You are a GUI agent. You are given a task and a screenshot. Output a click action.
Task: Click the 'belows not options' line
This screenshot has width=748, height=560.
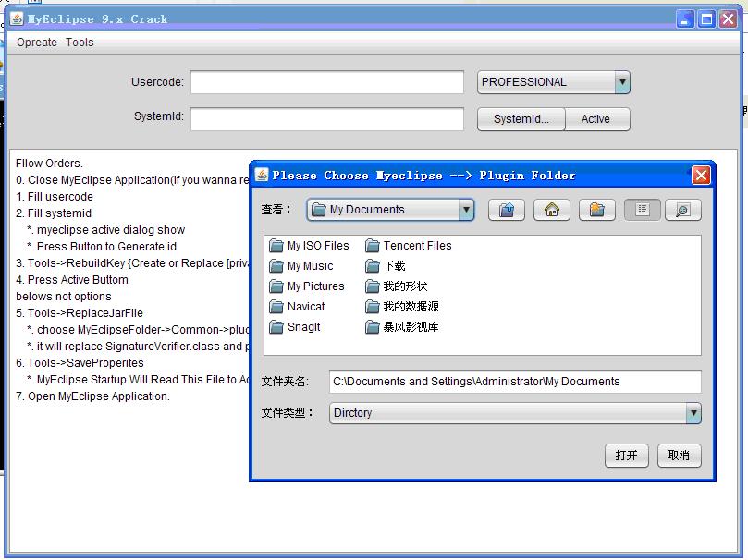pos(64,297)
